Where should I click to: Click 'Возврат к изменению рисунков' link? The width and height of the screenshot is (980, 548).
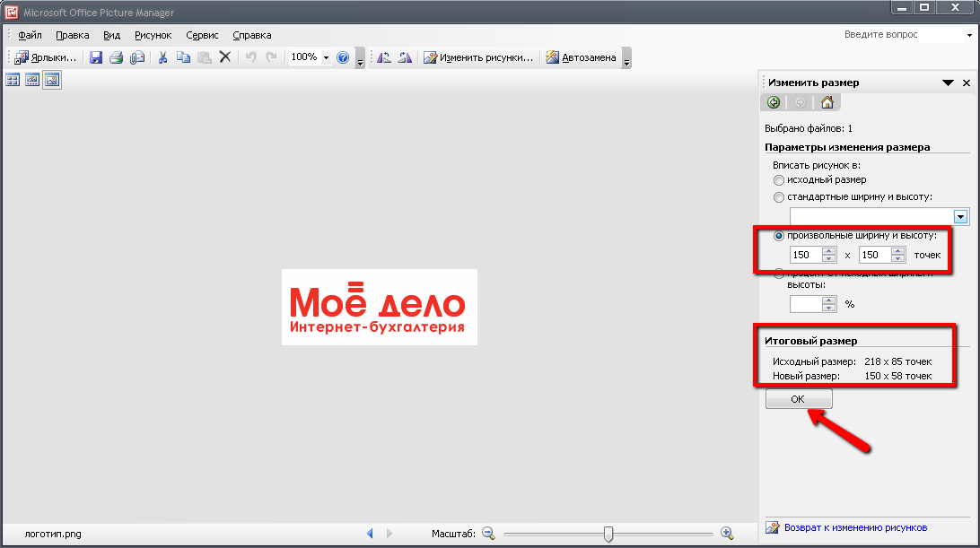[854, 527]
